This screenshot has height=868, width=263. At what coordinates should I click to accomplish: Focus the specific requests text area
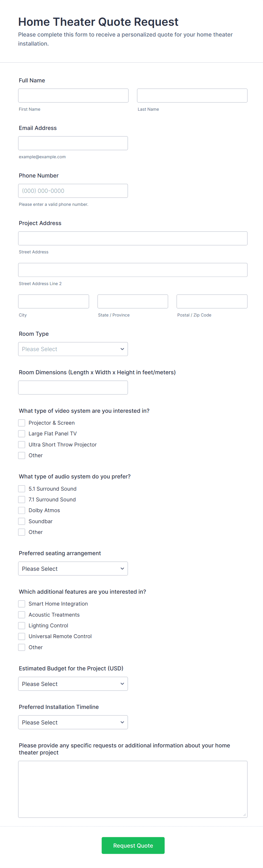pos(133,789)
